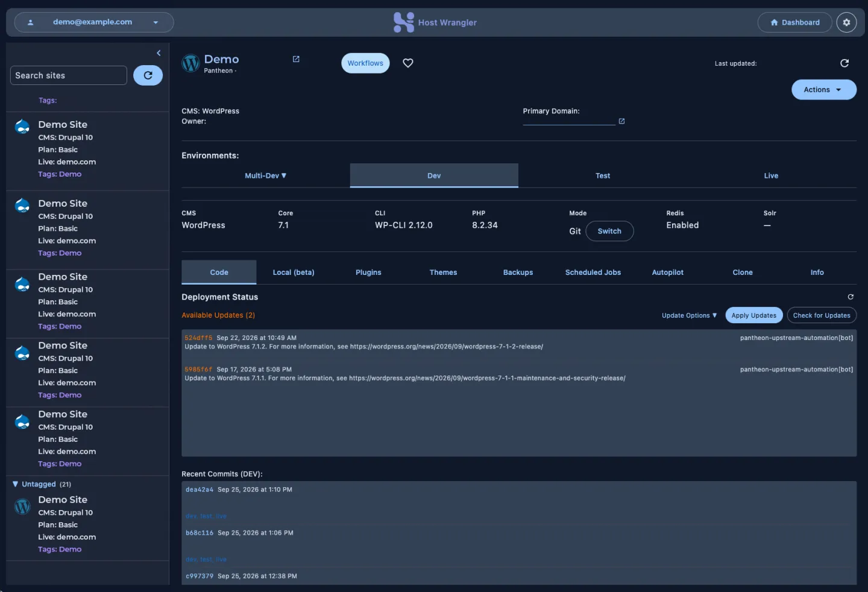
Task: Switch to the Dev environment tab
Action: coord(434,175)
